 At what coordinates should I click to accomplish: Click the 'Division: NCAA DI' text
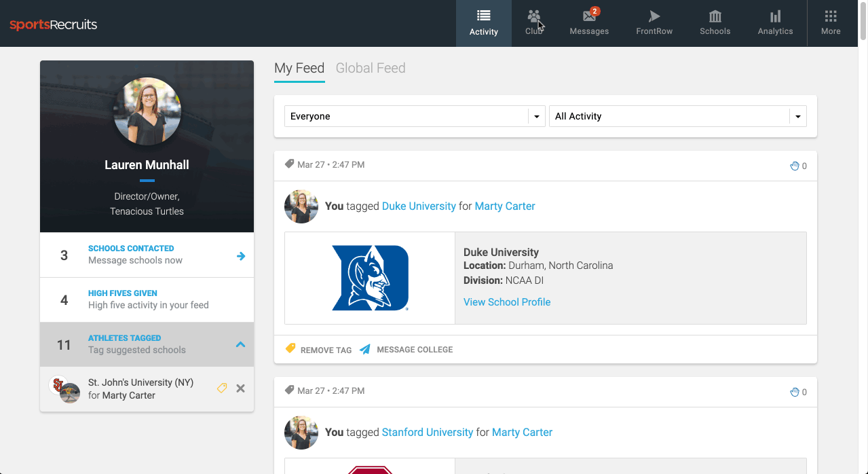click(504, 280)
